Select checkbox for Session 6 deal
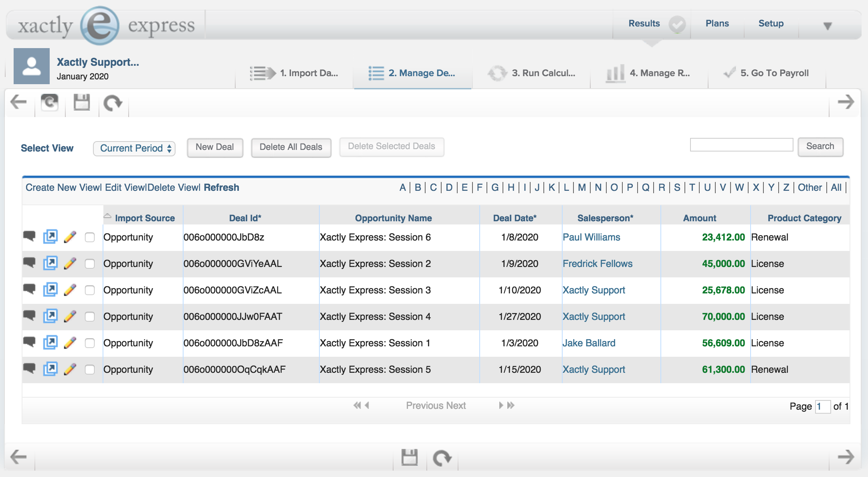 click(90, 237)
